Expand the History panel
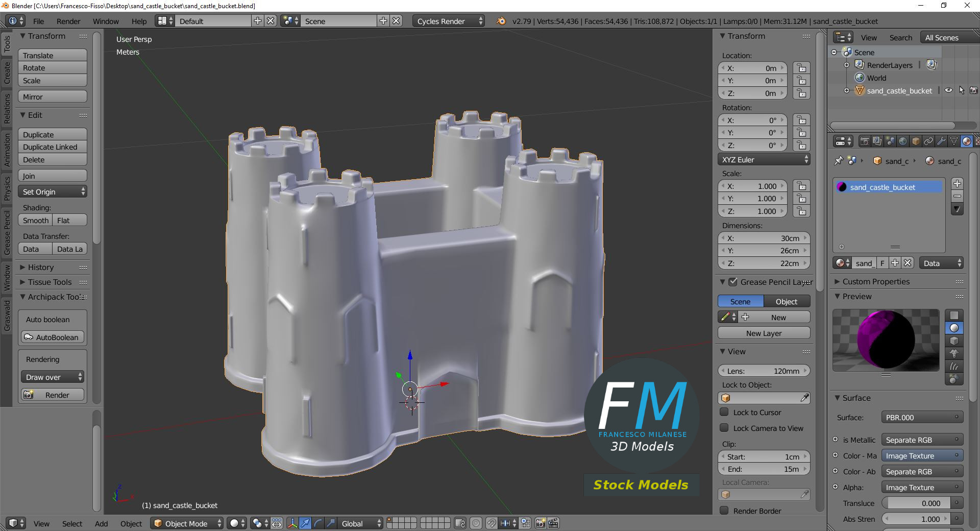Image resolution: width=980 pixels, height=531 pixels. click(x=41, y=267)
